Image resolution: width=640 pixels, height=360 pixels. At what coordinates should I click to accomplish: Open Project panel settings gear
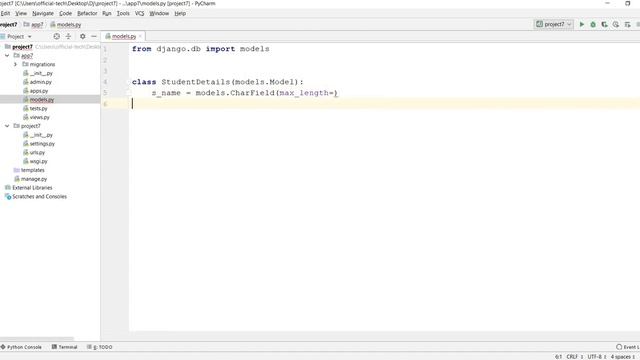(82, 36)
